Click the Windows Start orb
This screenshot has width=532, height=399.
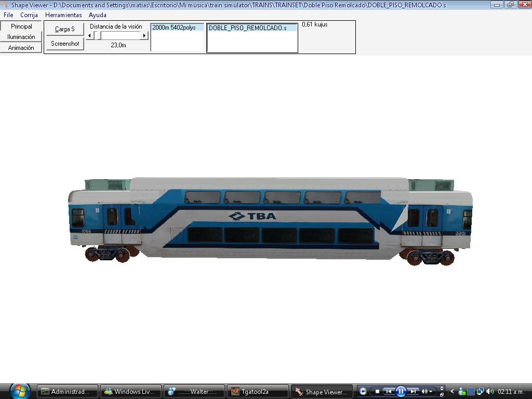tap(20, 391)
